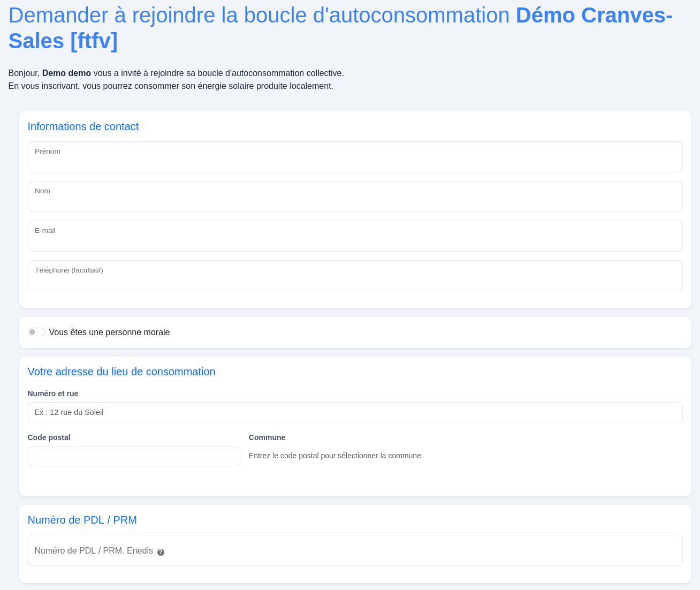
Task: Click the 'Commune' label
Action: coord(267,437)
